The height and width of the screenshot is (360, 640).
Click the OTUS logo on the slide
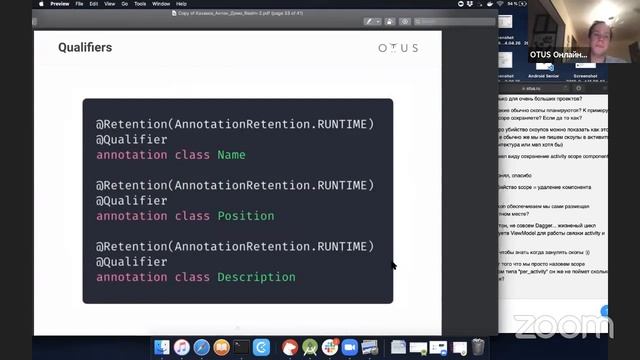(398, 48)
